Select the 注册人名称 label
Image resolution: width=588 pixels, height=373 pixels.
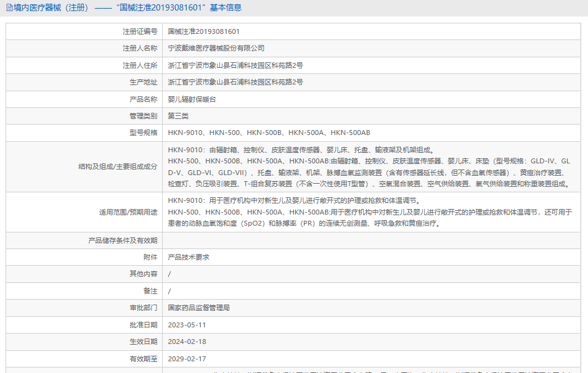[140, 49]
